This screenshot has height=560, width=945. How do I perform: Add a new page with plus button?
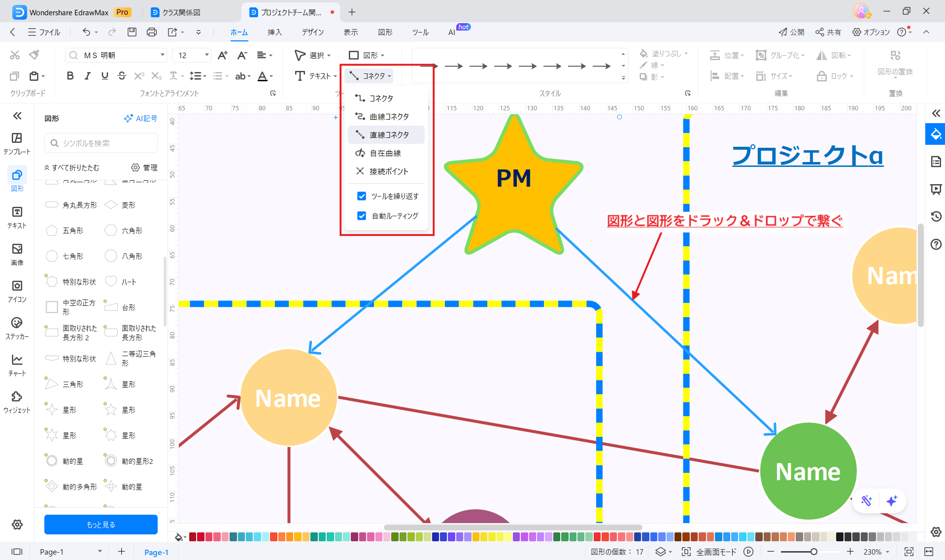pos(122,552)
